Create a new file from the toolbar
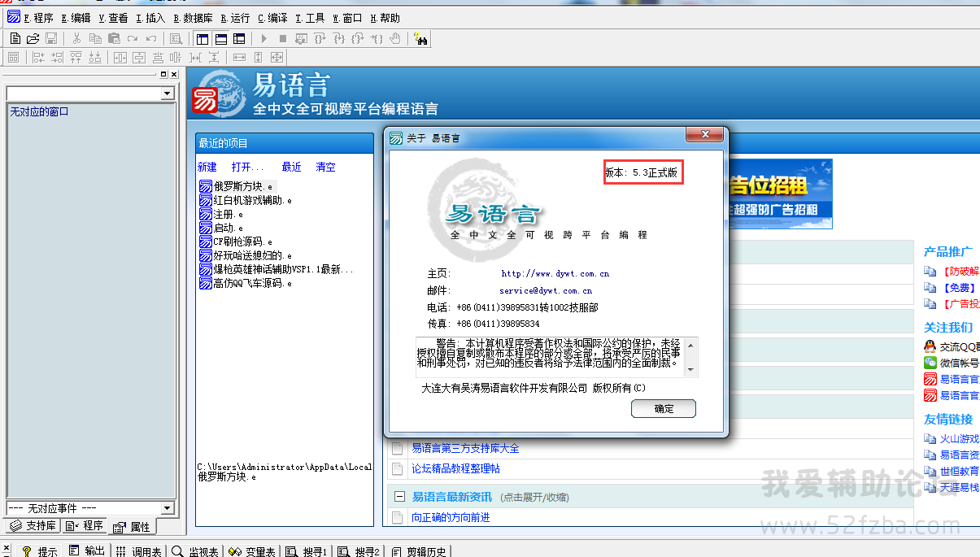The image size is (980, 557). point(15,38)
